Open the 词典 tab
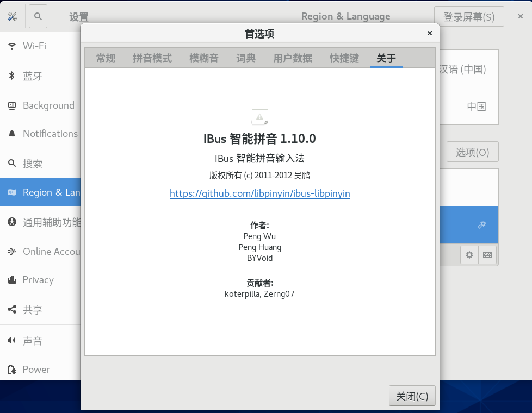532x413 pixels. pyautogui.click(x=246, y=58)
